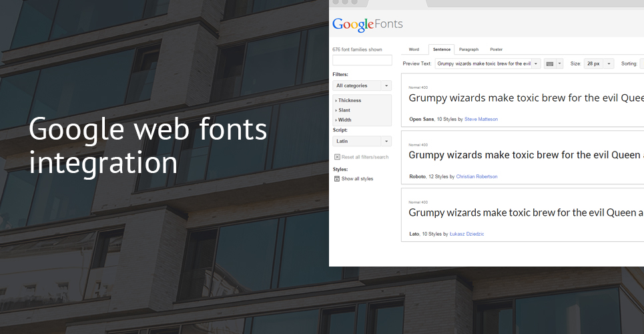
Task: Open the keyboard icon next to preview text
Action: click(549, 63)
